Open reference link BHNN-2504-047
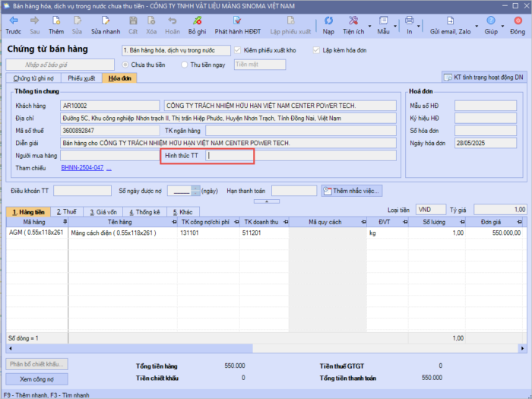Viewport: 532px width, 399px height. click(82, 167)
